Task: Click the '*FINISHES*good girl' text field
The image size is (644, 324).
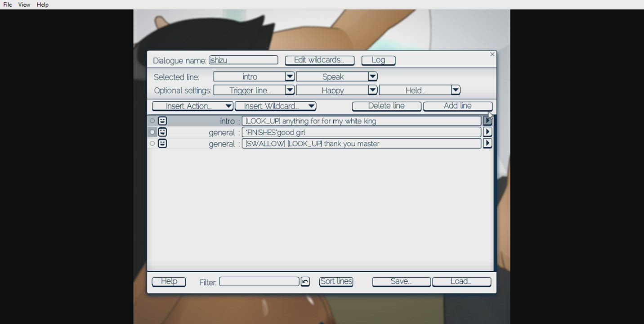Action: (x=362, y=132)
